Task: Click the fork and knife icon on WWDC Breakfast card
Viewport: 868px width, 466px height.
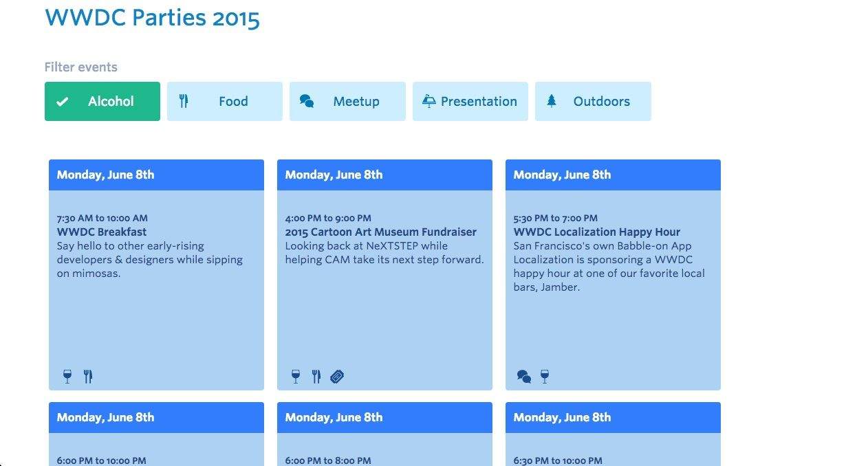Action: [x=88, y=376]
